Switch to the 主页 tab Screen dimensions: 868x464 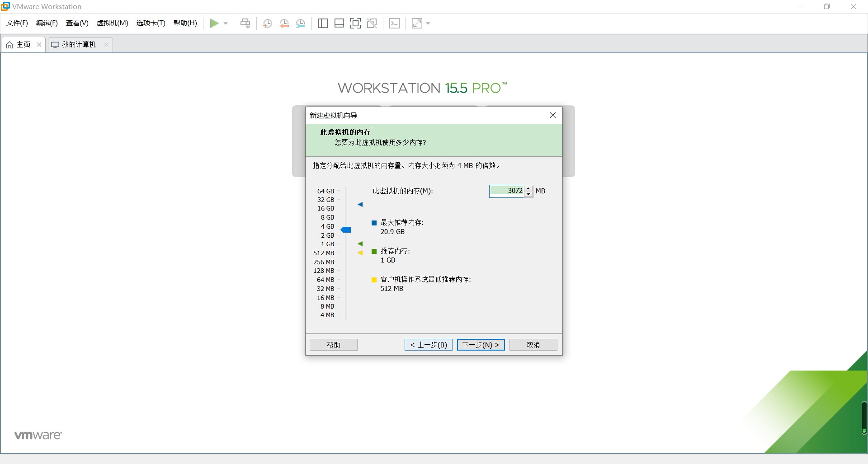tap(24, 44)
